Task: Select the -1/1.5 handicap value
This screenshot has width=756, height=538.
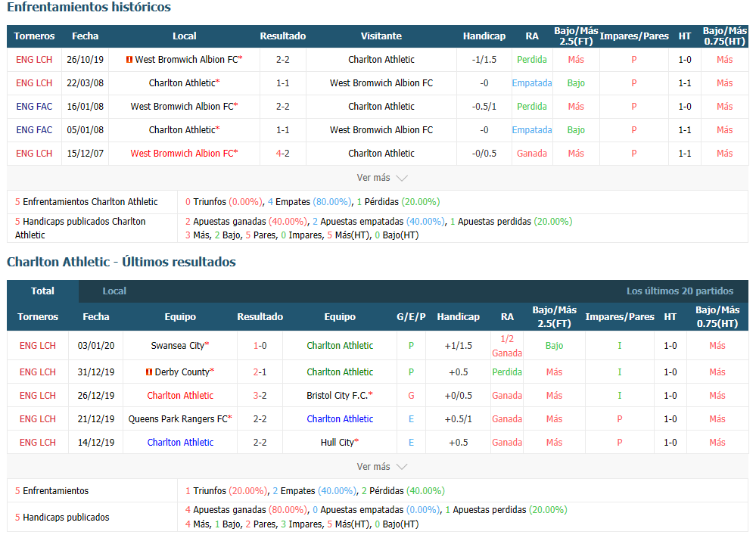Action: coord(484,60)
